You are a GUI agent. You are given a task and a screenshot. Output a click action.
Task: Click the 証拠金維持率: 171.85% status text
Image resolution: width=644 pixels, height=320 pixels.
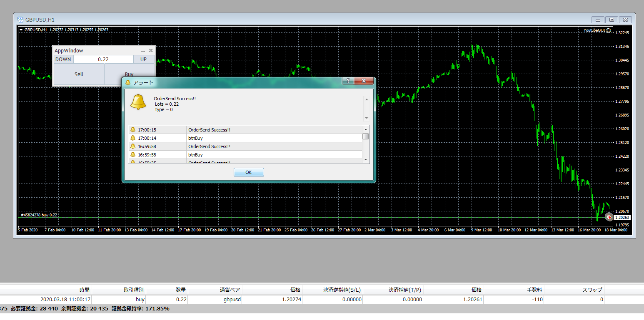tap(140, 309)
